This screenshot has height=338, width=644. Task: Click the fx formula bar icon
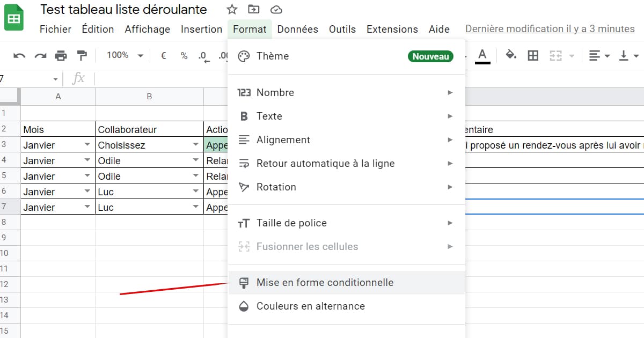[x=78, y=79]
